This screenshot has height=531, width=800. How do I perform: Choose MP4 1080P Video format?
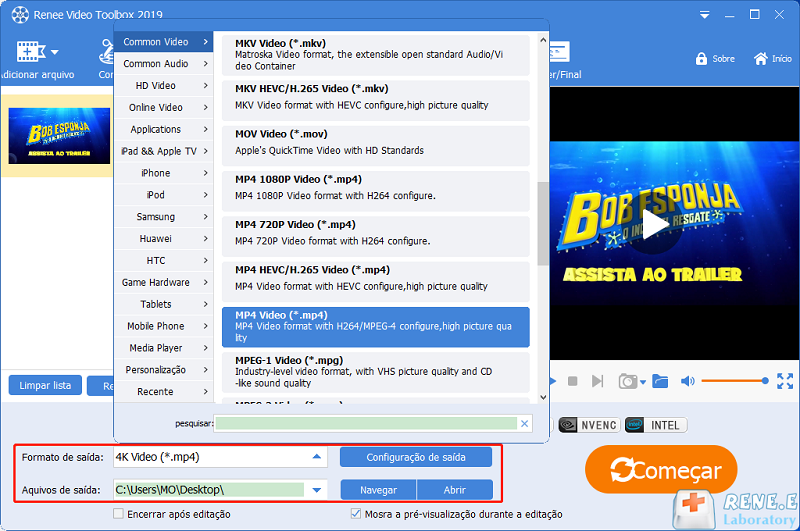[376, 191]
